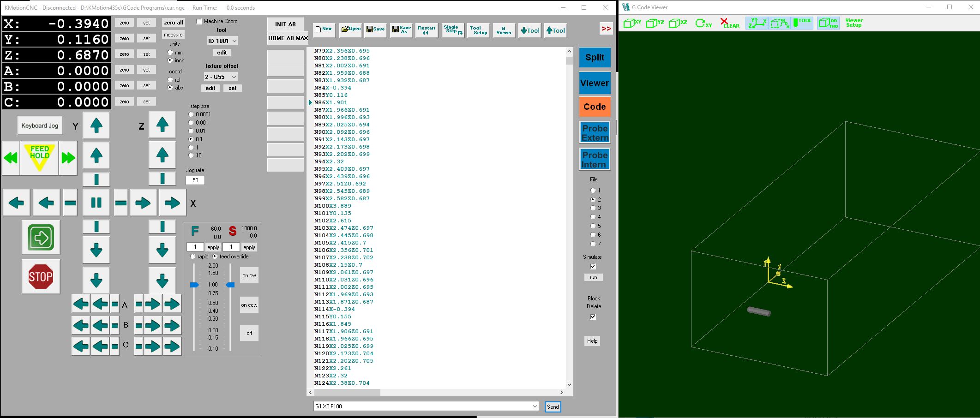The height and width of the screenshot is (418, 980).
Task: Switch to the Split view
Action: (x=595, y=58)
